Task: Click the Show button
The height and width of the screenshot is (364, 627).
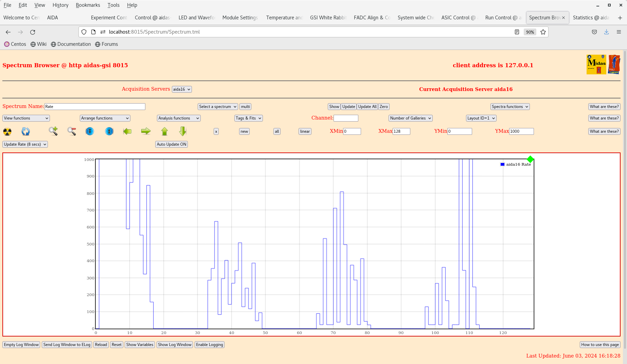Action: 334,107
